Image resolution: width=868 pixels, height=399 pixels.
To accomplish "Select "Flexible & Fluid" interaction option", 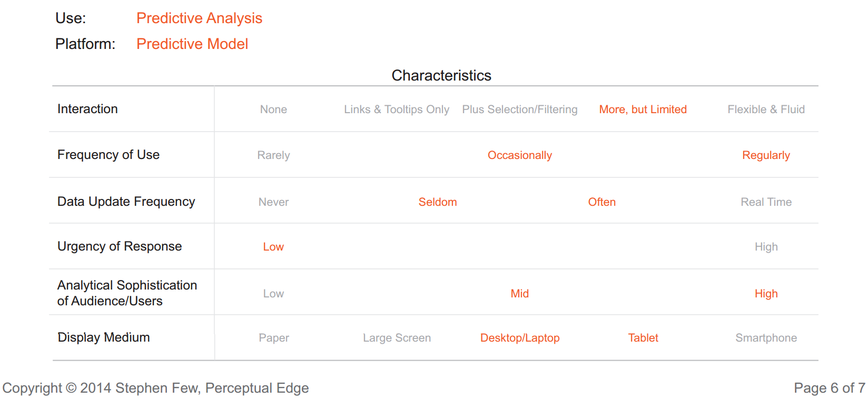I will coord(766,109).
